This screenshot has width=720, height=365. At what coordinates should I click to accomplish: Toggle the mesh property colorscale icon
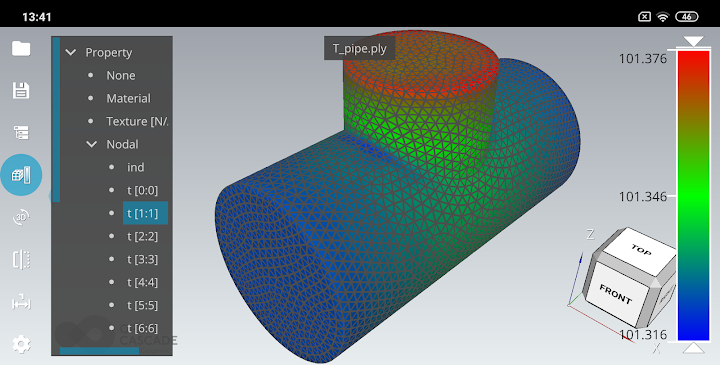pyautogui.click(x=21, y=175)
